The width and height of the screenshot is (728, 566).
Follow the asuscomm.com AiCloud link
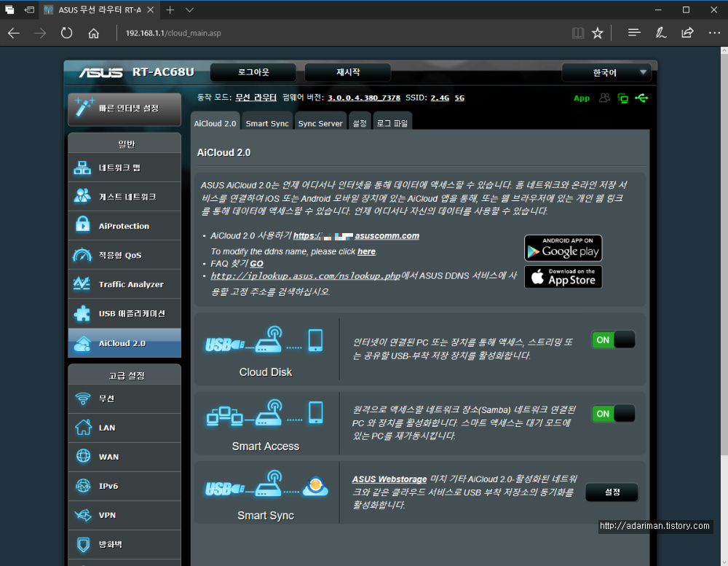[x=356, y=236]
